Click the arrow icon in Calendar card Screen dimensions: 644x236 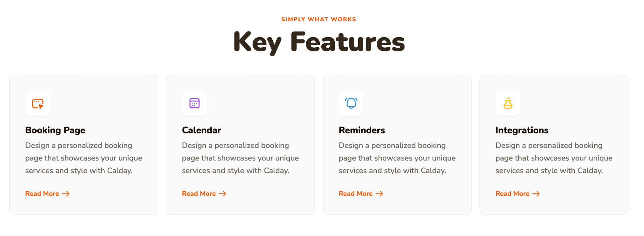tap(222, 194)
